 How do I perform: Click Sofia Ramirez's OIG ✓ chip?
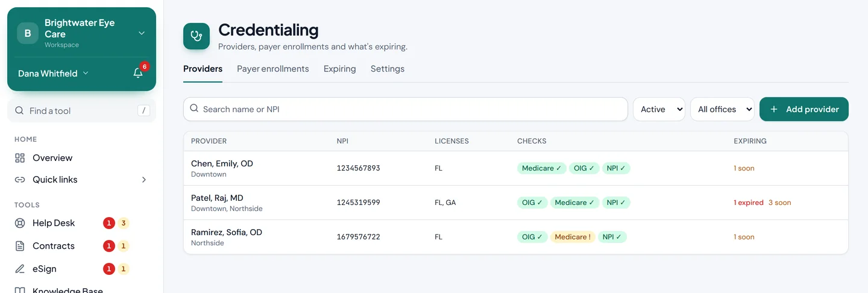coord(532,237)
